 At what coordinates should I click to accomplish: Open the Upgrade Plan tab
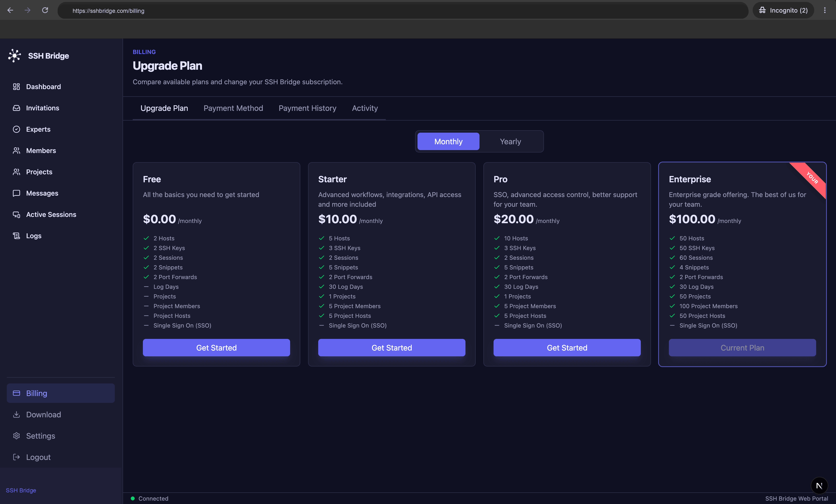click(164, 108)
